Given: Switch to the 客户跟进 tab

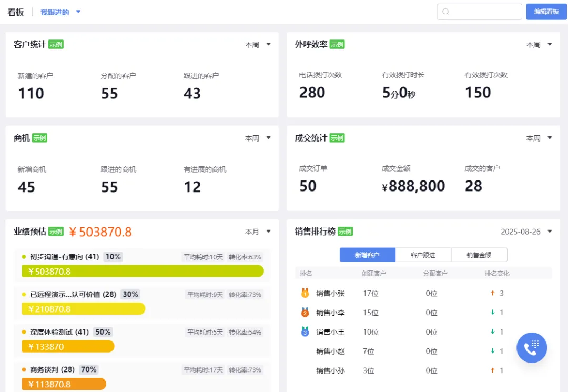Looking at the screenshot, I should click(423, 255).
